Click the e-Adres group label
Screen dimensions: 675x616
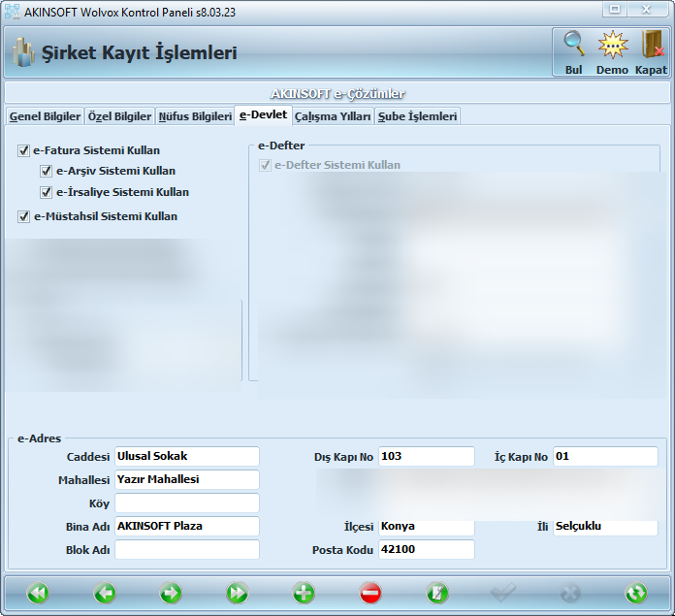[x=39, y=438]
